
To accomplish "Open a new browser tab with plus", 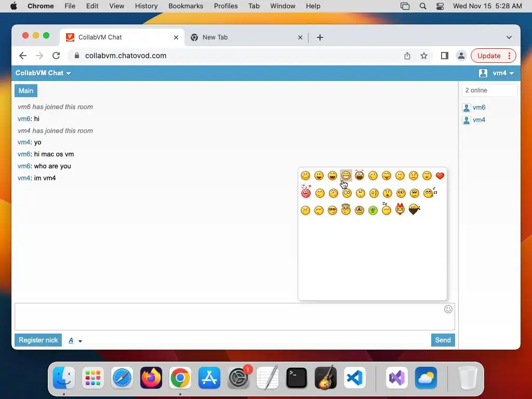I will point(320,37).
